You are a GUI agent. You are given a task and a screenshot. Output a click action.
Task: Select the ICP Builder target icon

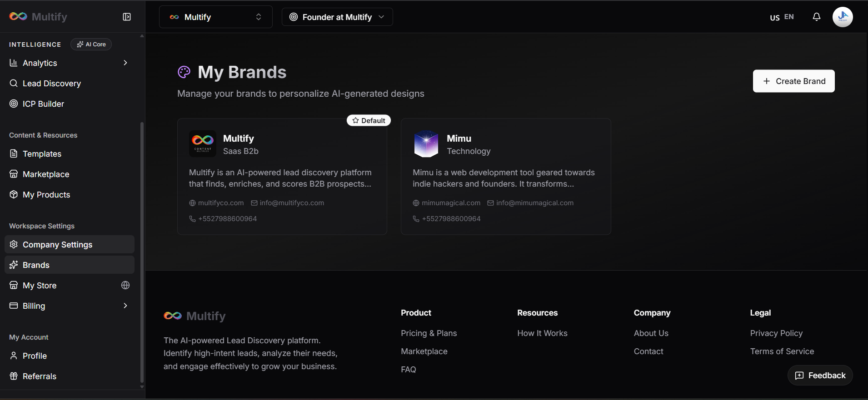13,104
